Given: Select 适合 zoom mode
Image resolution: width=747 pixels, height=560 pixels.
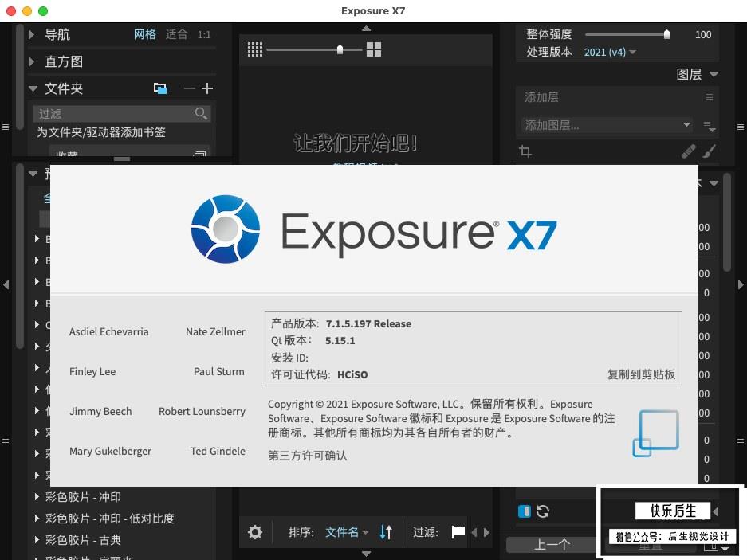Looking at the screenshot, I should coord(176,34).
